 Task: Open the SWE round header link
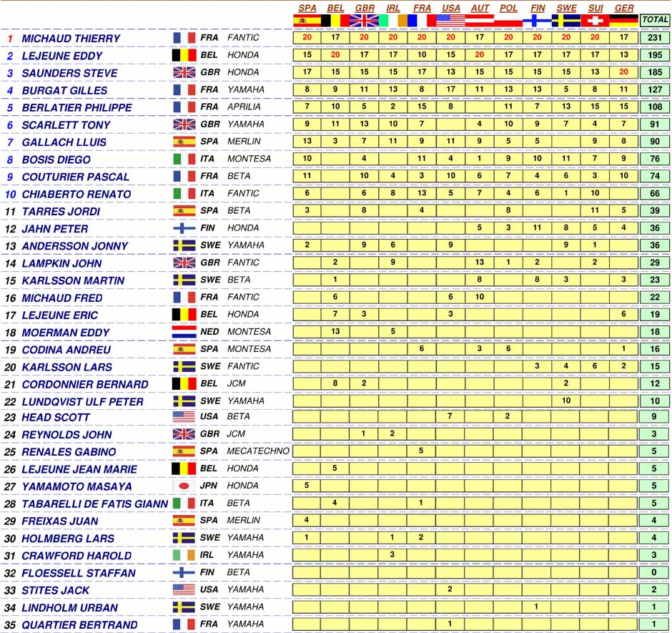(567, 8)
